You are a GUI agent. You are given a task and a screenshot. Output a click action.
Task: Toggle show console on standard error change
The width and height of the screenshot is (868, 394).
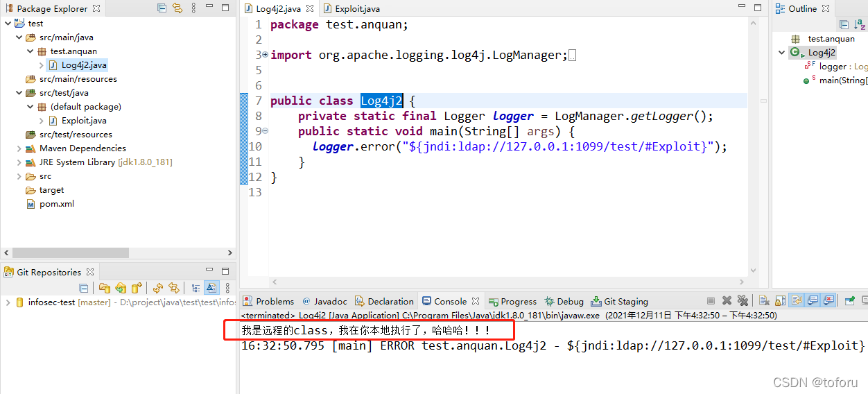point(827,300)
